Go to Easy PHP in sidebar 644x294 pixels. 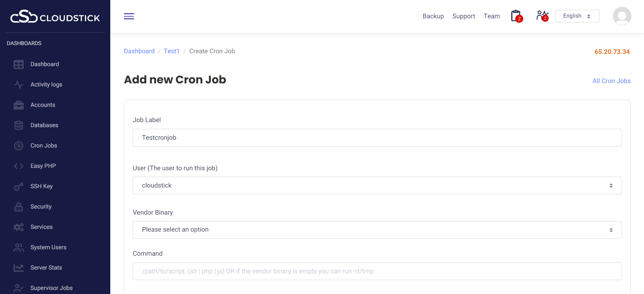43,166
